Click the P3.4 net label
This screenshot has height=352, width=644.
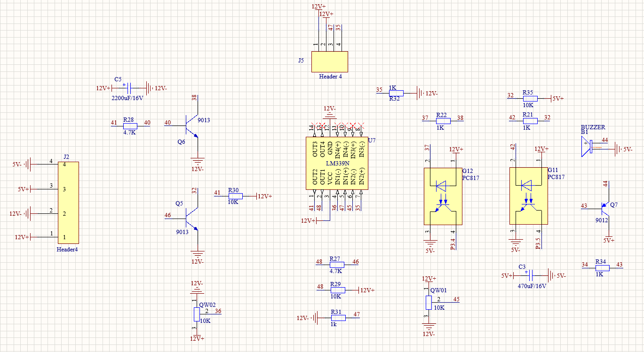[453, 244]
